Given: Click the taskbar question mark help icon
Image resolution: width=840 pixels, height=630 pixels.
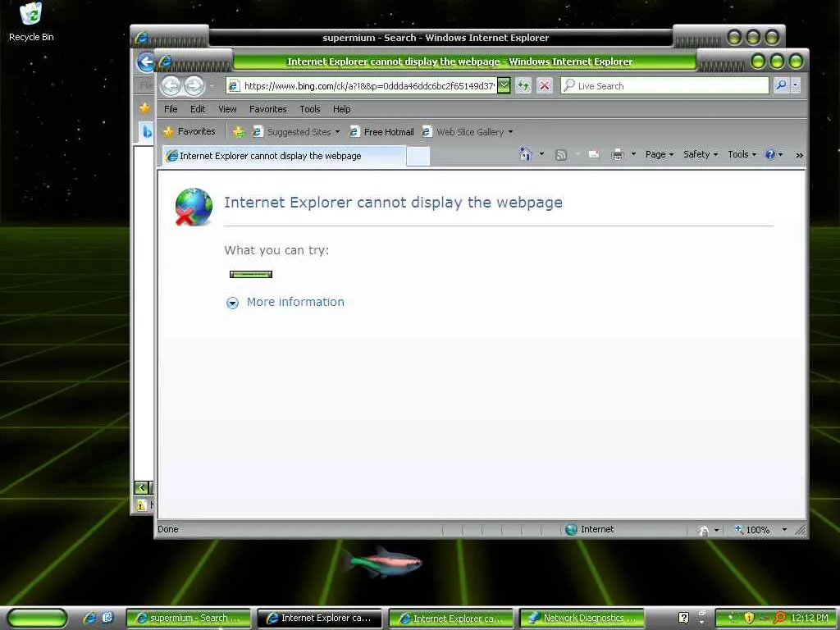Looking at the screenshot, I should [683, 618].
